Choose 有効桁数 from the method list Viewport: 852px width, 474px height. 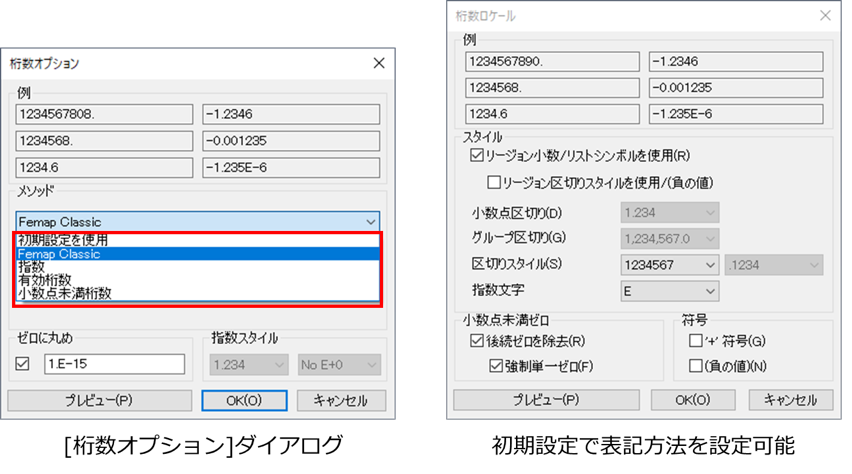tap(197, 280)
